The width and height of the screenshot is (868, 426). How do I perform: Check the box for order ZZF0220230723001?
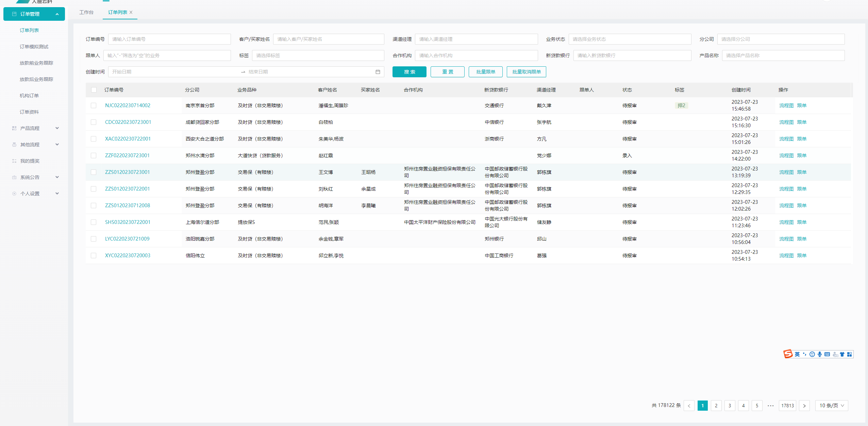tap(94, 155)
